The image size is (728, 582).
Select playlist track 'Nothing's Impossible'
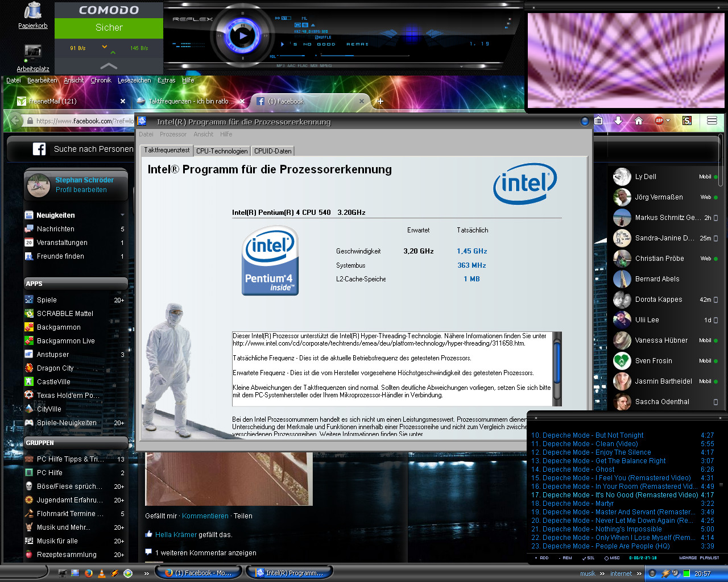pos(623,529)
